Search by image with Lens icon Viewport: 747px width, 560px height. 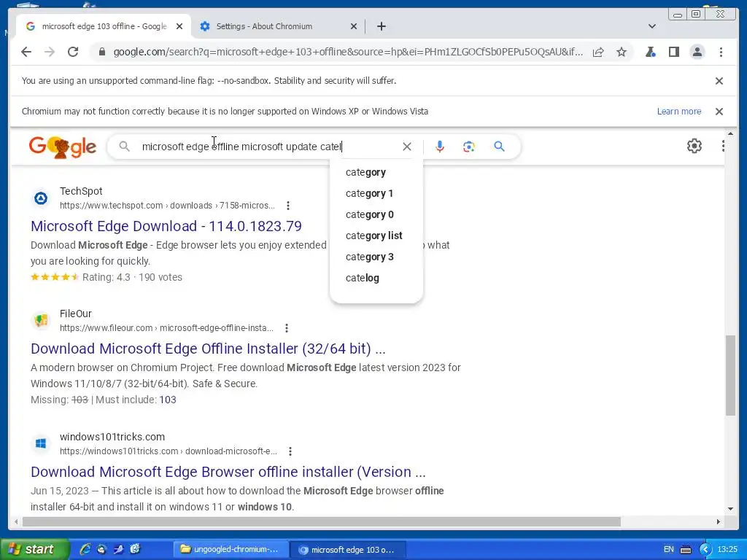[469, 147]
